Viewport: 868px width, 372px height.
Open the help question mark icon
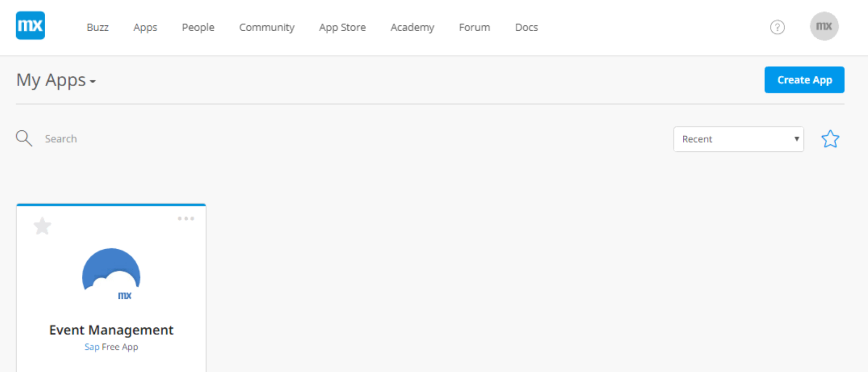(x=777, y=27)
